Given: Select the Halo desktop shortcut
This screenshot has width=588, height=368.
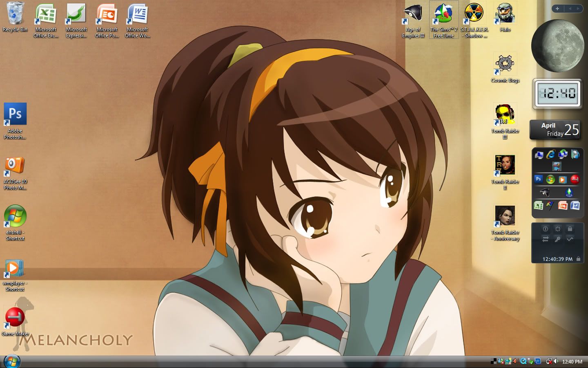Looking at the screenshot, I should [x=505, y=18].
